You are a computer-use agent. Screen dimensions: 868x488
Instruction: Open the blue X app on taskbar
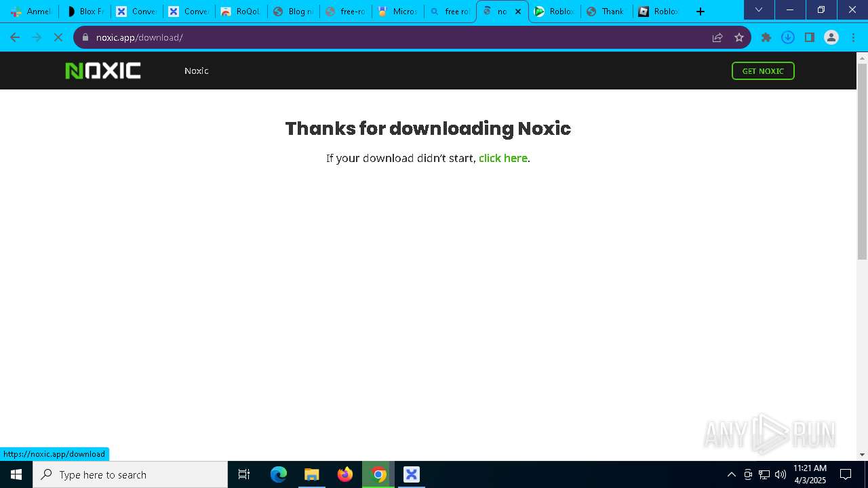coord(412,474)
